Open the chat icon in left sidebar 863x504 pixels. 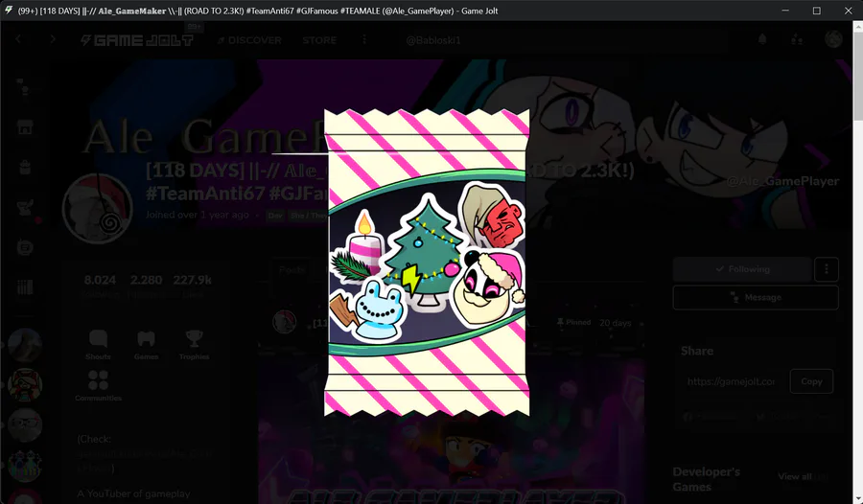(25, 87)
